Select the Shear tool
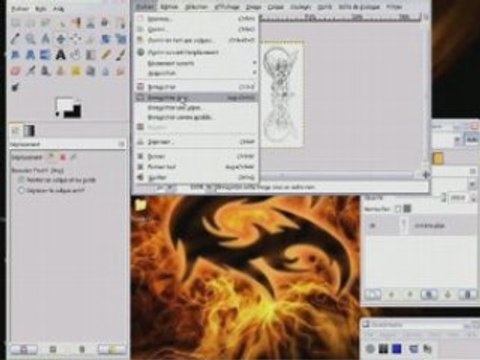The height and width of the screenshot is (360, 480). point(15,55)
